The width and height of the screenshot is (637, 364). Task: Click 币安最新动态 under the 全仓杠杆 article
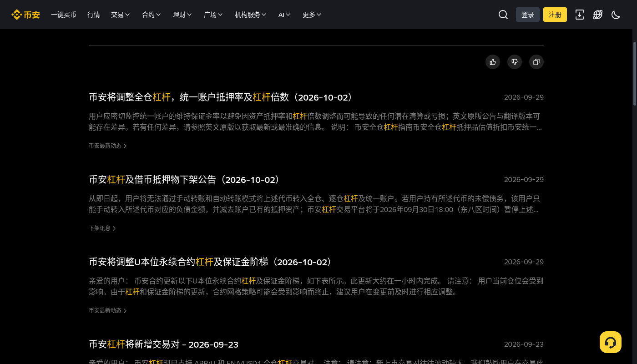pos(108,146)
